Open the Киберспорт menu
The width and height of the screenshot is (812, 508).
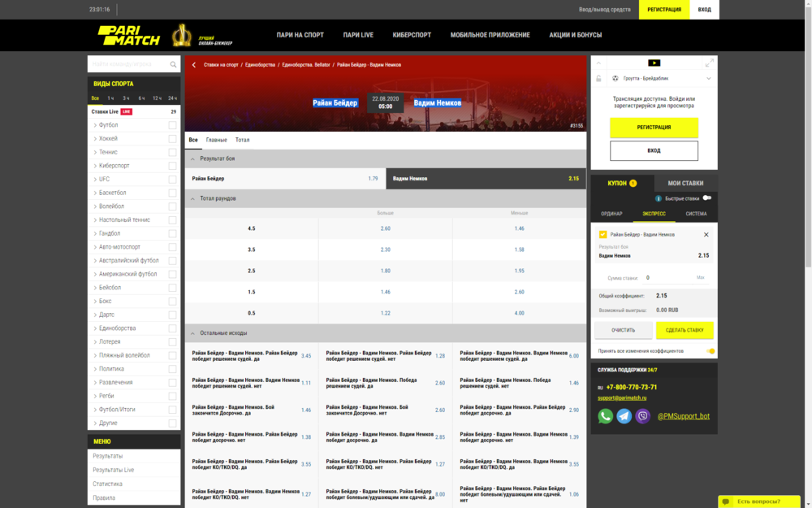coord(412,35)
